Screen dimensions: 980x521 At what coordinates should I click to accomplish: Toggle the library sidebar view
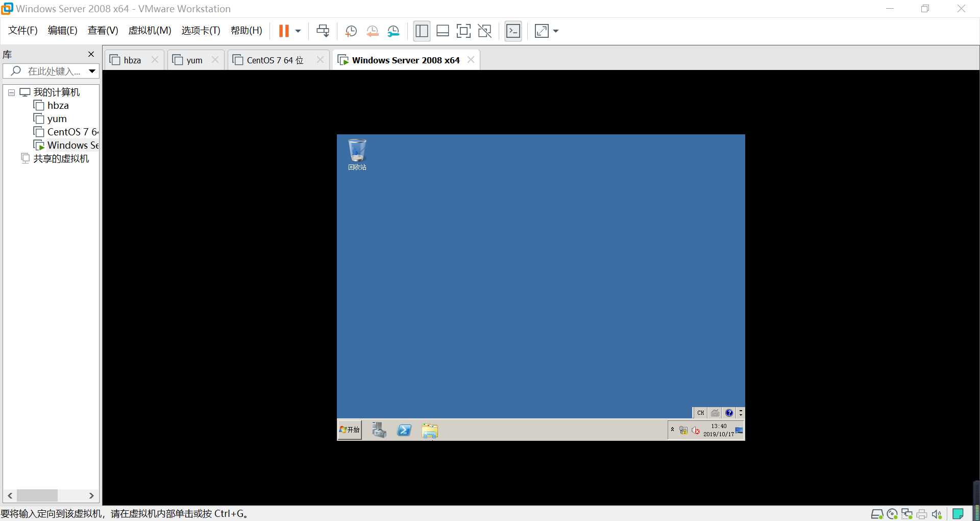(422, 31)
